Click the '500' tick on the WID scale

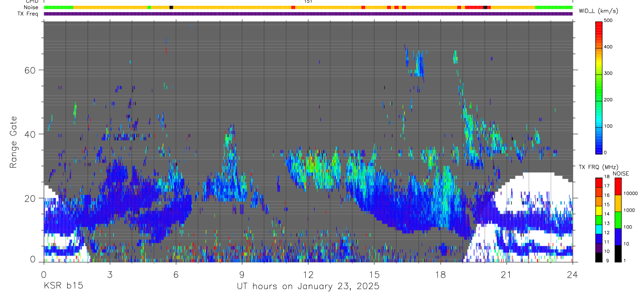[608, 21]
